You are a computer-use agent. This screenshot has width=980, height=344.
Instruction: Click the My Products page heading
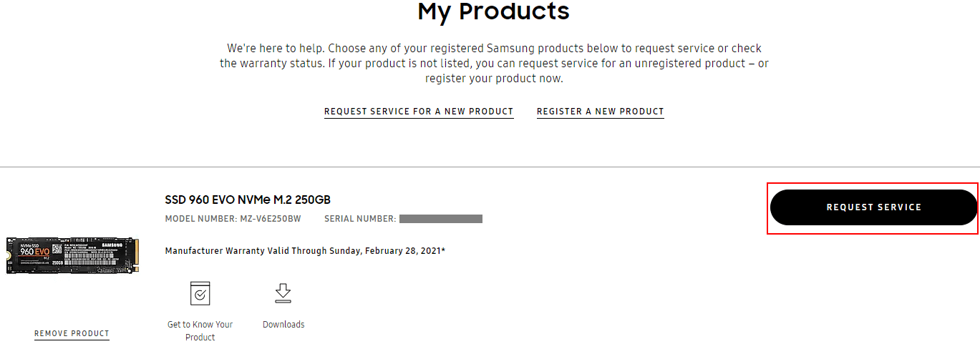(494, 11)
